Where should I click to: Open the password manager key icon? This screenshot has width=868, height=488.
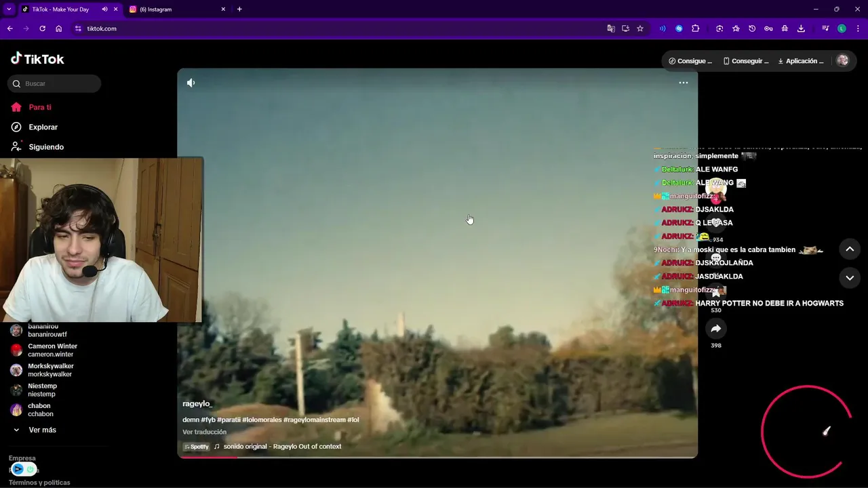pyautogui.click(x=768, y=28)
